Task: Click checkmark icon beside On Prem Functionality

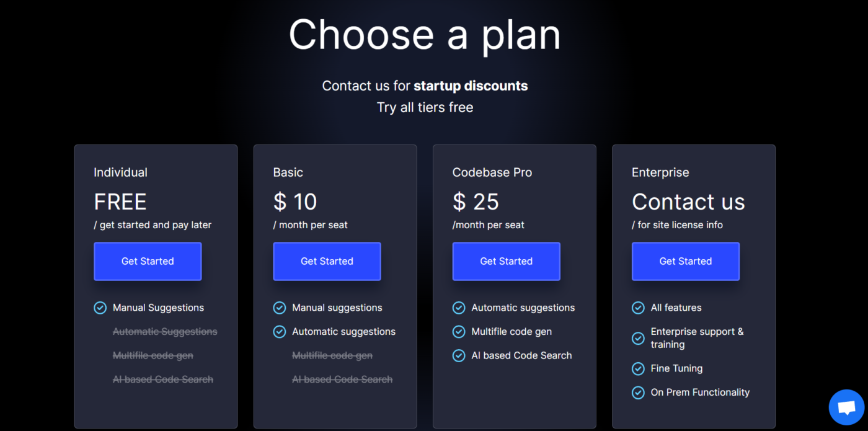Action: (x=638, y=393)
